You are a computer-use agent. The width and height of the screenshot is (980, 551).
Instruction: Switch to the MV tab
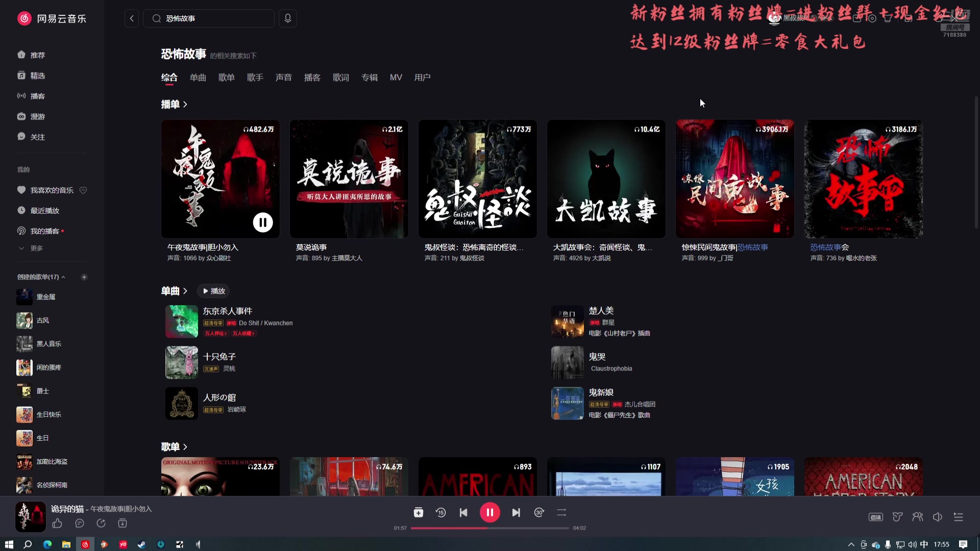coord(396,78)
